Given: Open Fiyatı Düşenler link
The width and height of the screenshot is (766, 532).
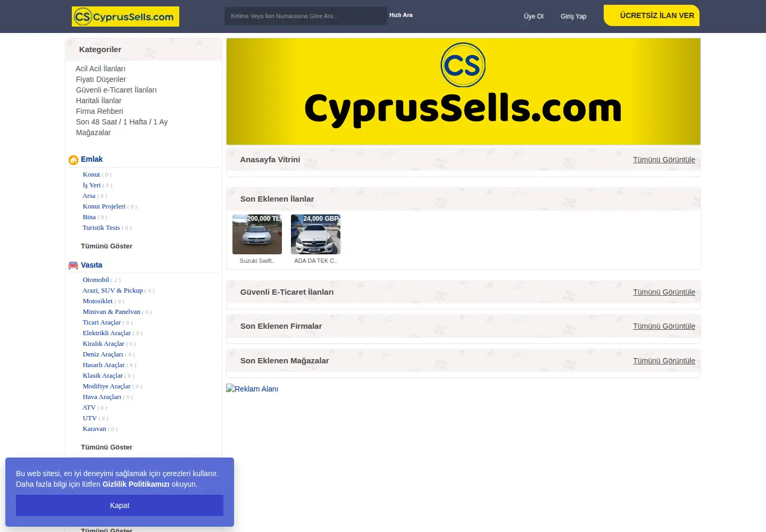Looking at the screenshot, I should tap(101, 79).
